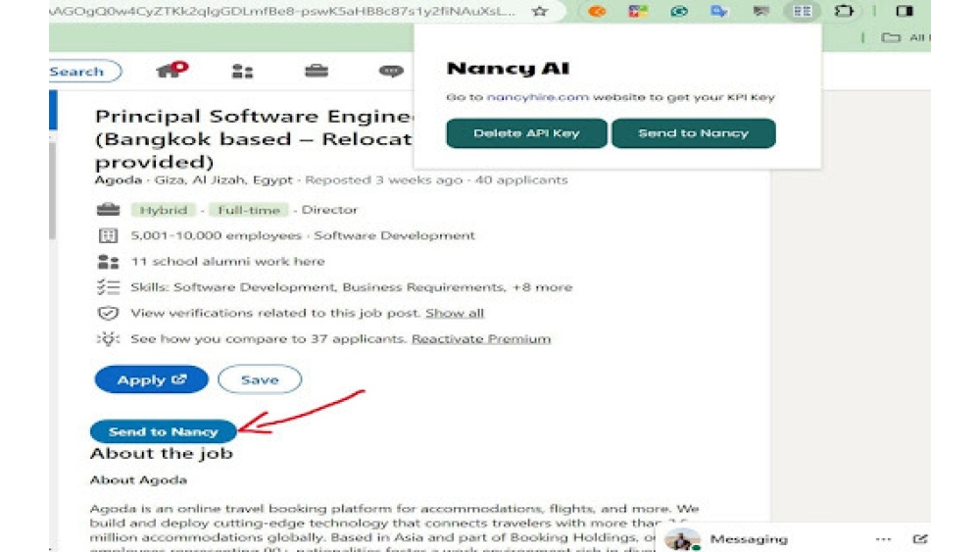Open the Agoda company name link
Viewport: 980px width, 552px height.
119,180
